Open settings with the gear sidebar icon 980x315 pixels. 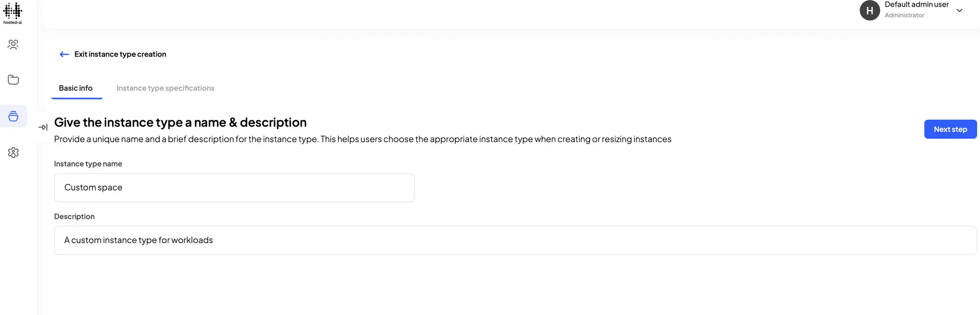pyautogui.click(x=13, y=152)
